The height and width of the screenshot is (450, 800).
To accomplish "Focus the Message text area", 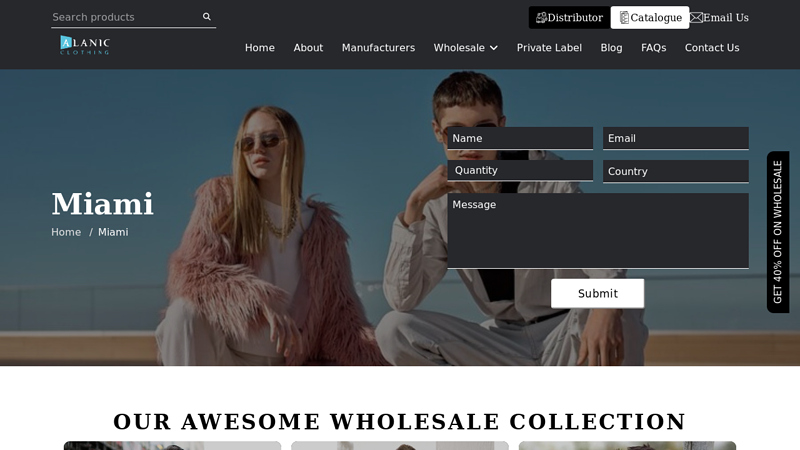I will coord(598,231).
